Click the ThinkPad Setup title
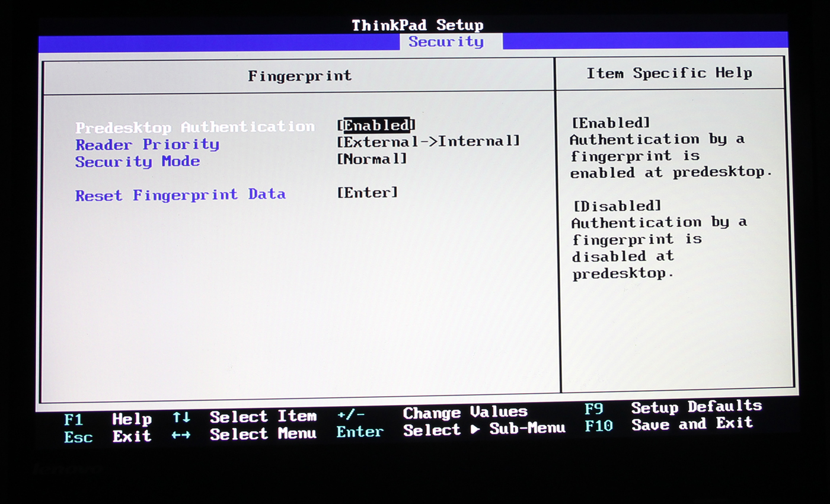This screenshot has height=504, width=830. coord(417,25)
